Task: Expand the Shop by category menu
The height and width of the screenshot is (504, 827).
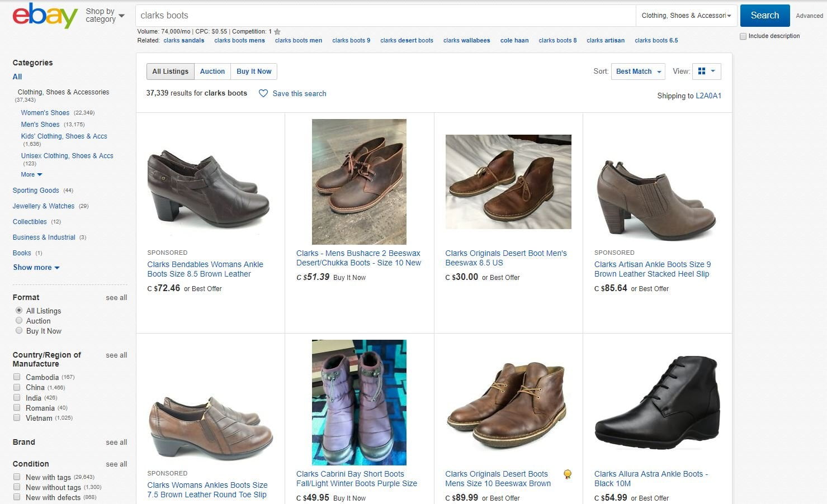Action: 105,15
